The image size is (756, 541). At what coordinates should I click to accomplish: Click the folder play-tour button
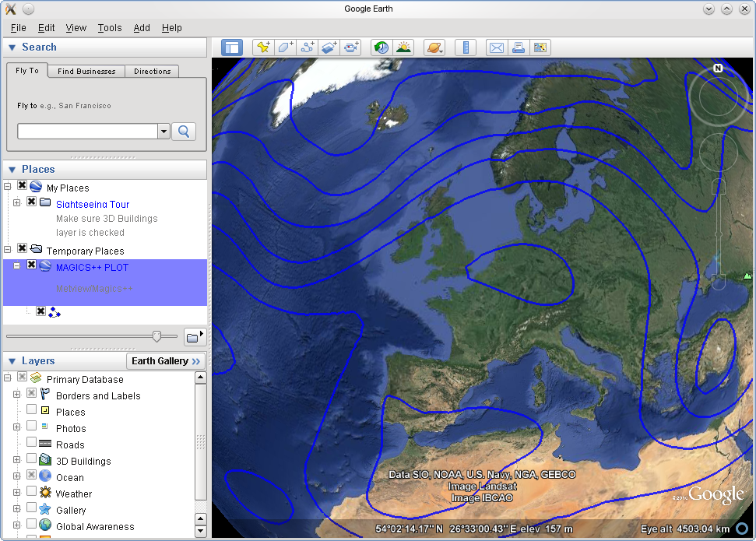(195, 337)
